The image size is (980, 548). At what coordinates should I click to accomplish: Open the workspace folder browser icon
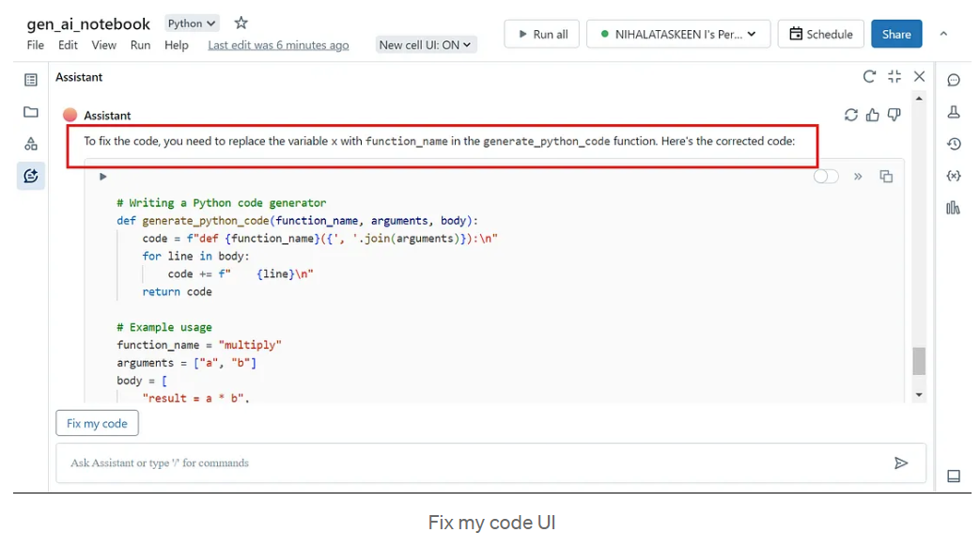click(31, 112)
